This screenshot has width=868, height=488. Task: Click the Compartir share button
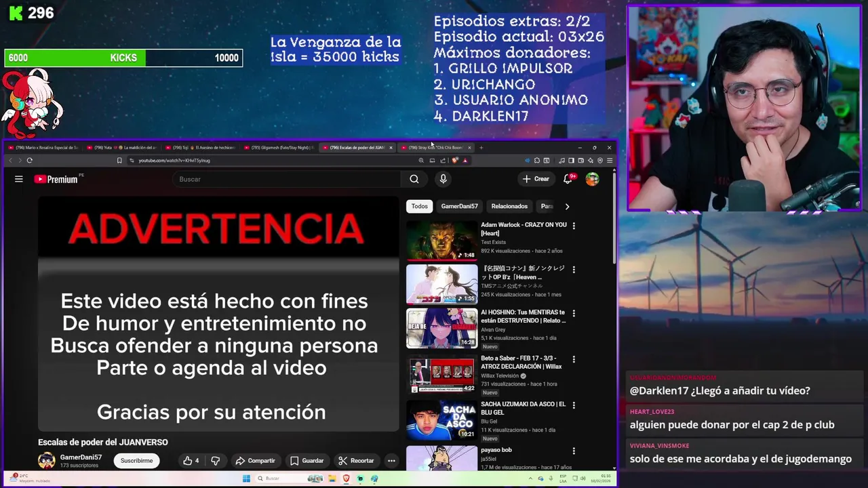[255, 461]
